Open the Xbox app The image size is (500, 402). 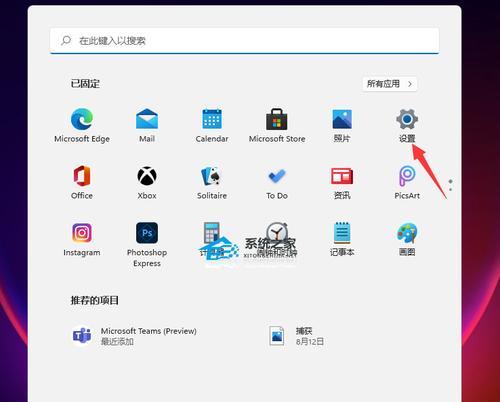coord(147,182)
